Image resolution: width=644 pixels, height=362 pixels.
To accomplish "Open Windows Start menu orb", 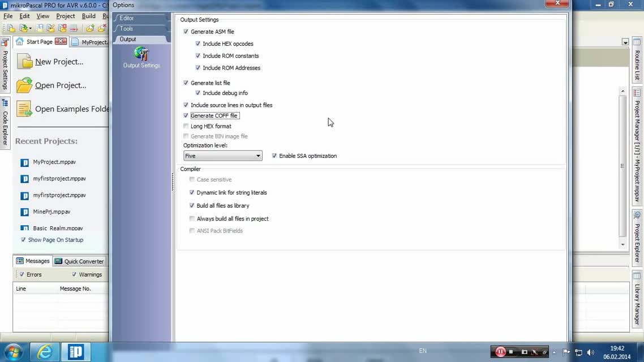I will tap(13, 352).
